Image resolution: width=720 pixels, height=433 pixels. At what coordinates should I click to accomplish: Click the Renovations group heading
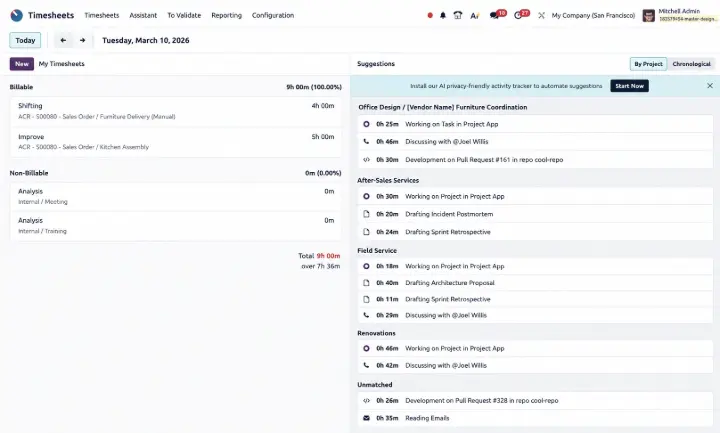(376, 333)
